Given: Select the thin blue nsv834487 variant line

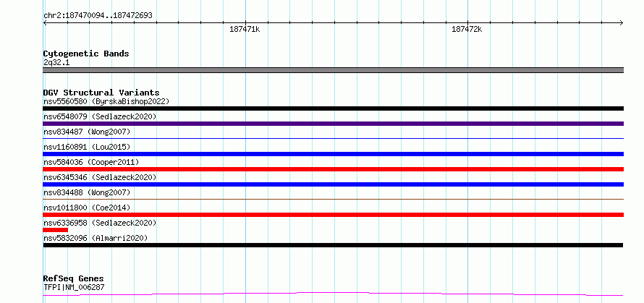Looking at the screenshot, I should [333, 139].
